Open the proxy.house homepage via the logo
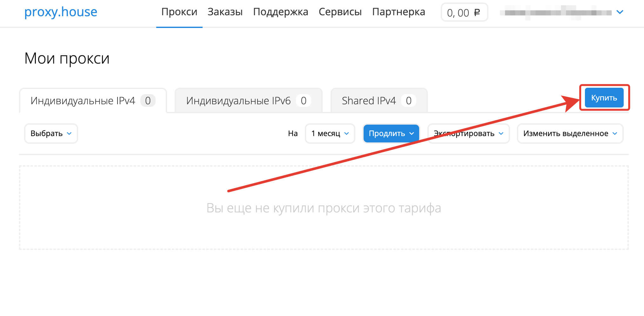The image size is (644, 316). pyautogui.click(x=61, y=12)
